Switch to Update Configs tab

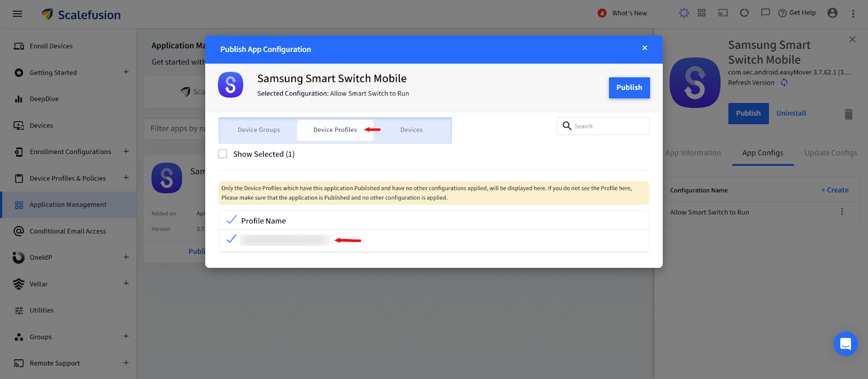(x=831, y=153)
